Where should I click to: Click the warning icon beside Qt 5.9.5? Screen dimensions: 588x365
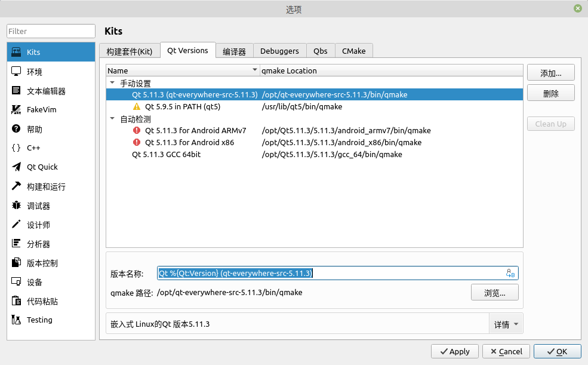point(137,106)
